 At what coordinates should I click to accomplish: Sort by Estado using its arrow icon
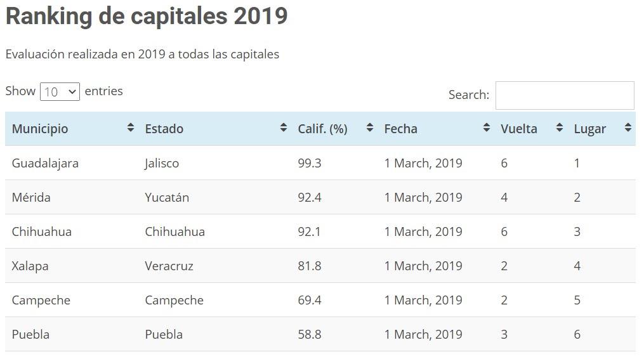[x=284, y=128]
